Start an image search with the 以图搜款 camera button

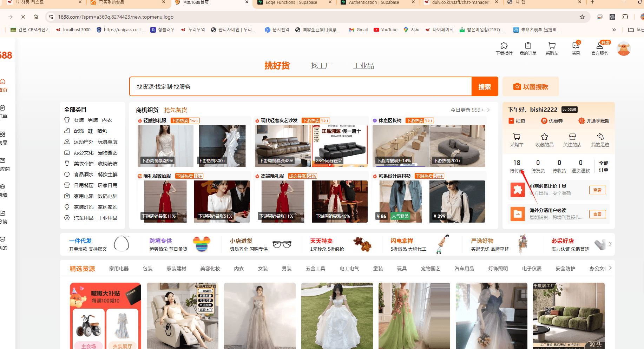(x=531, y=86)
